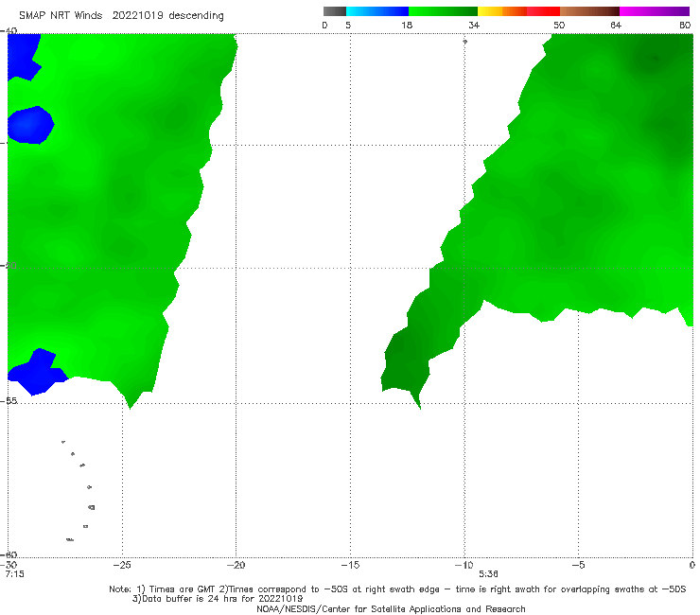Click the brown segment of the color bar
The image size is (700, 615).
[x=589, y=11]
